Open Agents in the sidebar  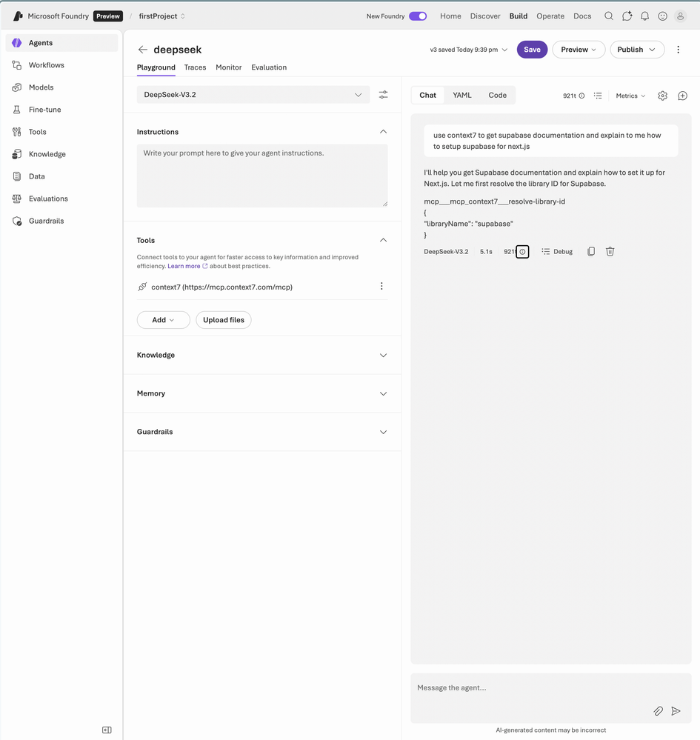tap(61, 43)
